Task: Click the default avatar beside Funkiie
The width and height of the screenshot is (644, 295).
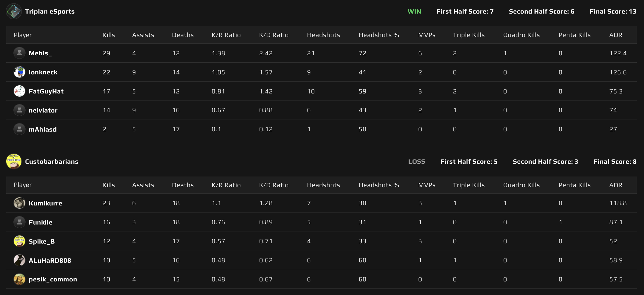Action: coord(19,222)
